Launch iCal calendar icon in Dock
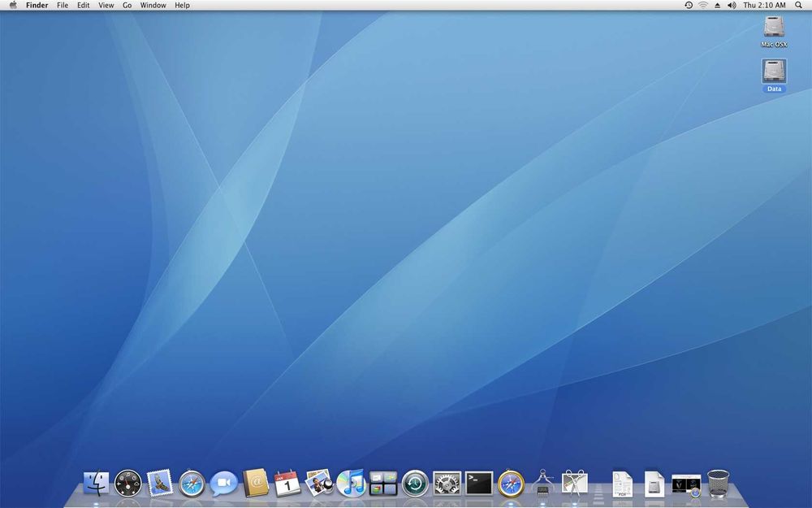 287,483
